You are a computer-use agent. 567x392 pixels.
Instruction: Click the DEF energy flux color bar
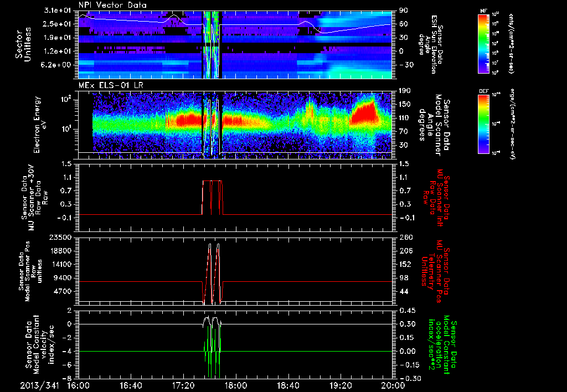[x=484, y=124]
